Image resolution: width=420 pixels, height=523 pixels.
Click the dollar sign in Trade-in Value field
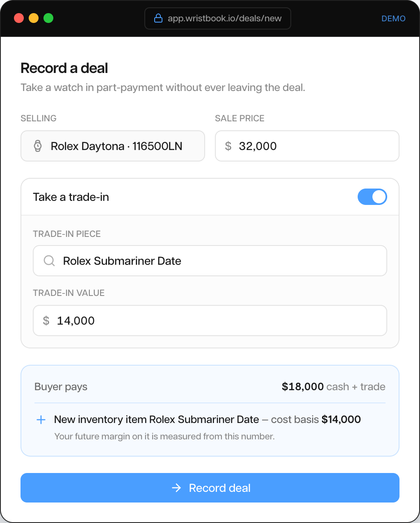click(x=46, y=321)
